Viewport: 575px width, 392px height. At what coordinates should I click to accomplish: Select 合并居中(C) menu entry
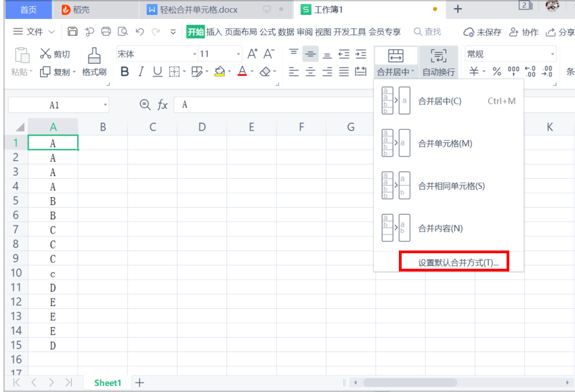[448, 101]
